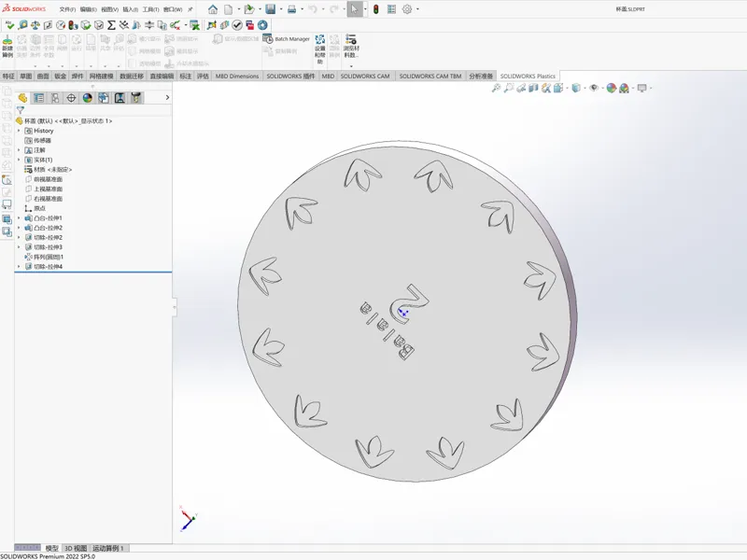This screenshot has width=747, height=560.
Task: Expand the 凸台-拉伸1 feature node
Action: point(19,218)
